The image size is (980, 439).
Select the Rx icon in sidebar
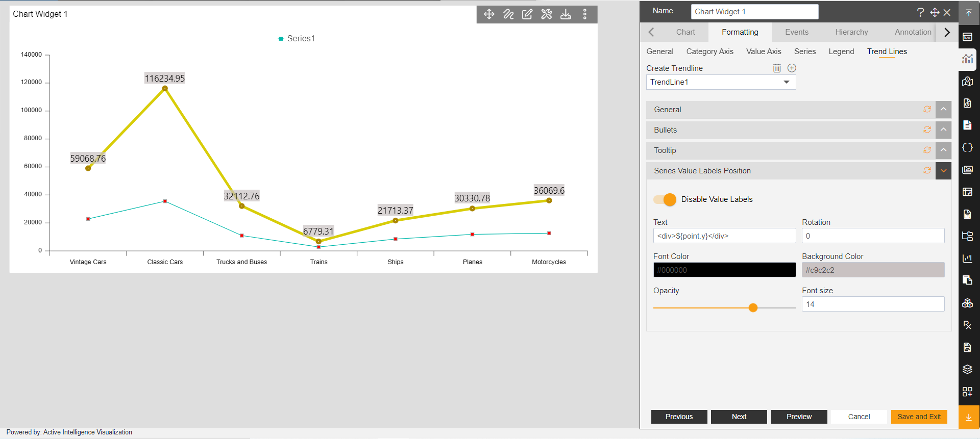(x=967, y=325)
